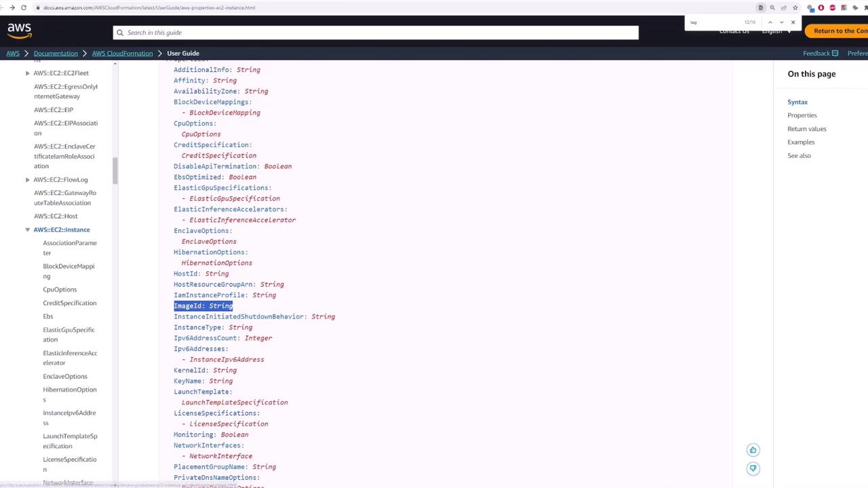This screenshot has width=868, height=488.
Task: Open AWS::EC2::EIP in sidebar
Action: (54, 110)
